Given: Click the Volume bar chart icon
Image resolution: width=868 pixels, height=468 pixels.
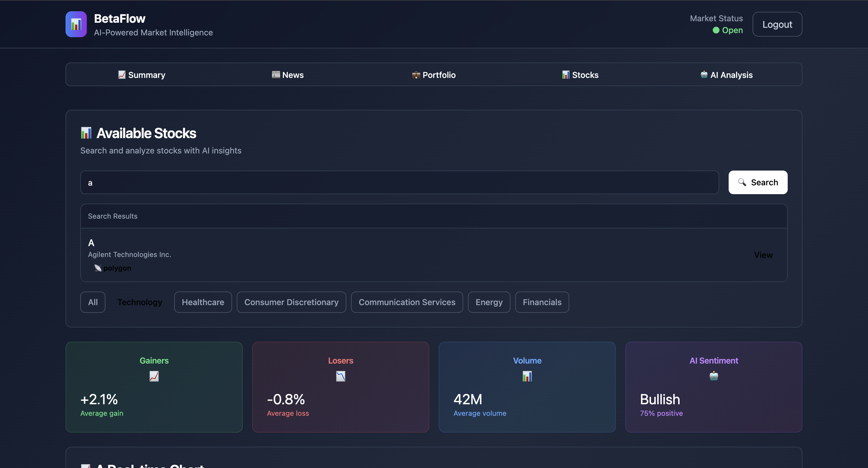Looking at the screenshot, I should [x=527, y=376].
